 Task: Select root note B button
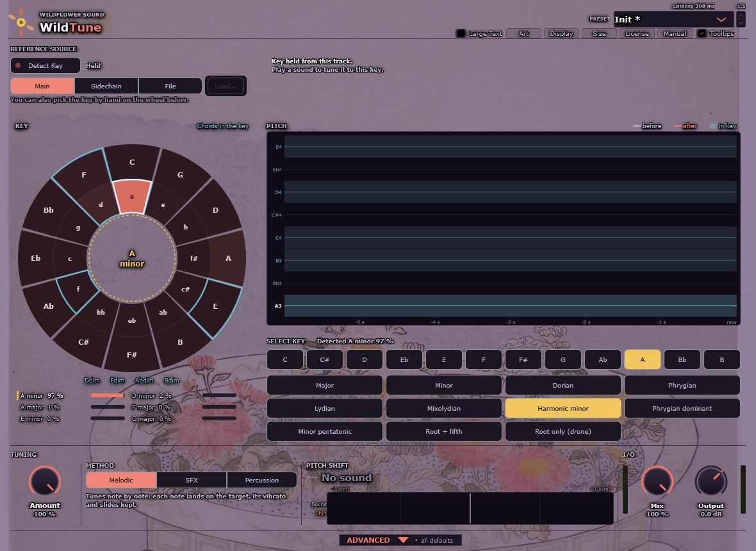pos(722,359)
